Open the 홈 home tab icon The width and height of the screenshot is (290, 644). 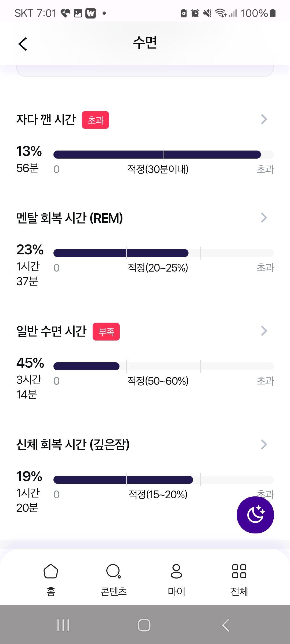pos(51,580)
